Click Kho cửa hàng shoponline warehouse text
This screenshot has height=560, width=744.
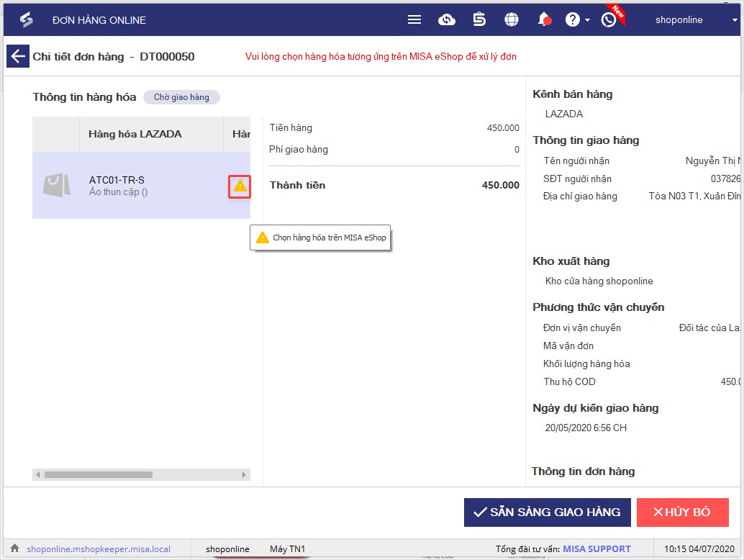coord(599,281)
